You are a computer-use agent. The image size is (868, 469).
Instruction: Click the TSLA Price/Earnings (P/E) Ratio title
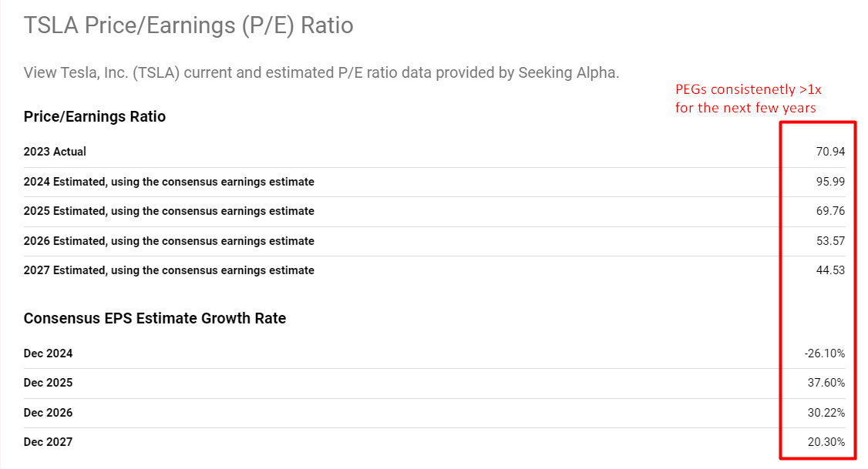coord(188,25)
